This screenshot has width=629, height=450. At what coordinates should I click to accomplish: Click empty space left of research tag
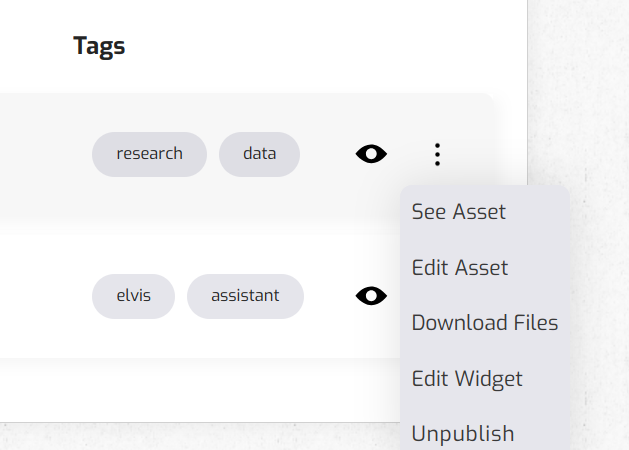click(x=45, y=154)
